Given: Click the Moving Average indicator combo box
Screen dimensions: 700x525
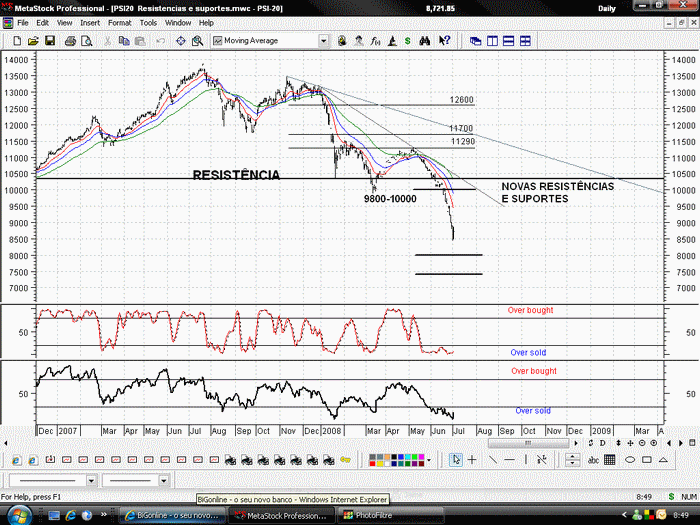Looking at the screenshot, I should [270, 41].
